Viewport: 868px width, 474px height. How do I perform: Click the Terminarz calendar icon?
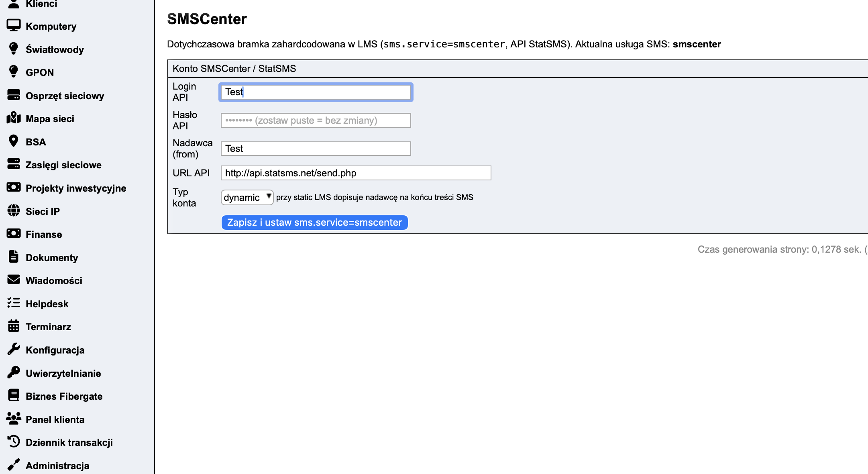(x=14, y=326)
